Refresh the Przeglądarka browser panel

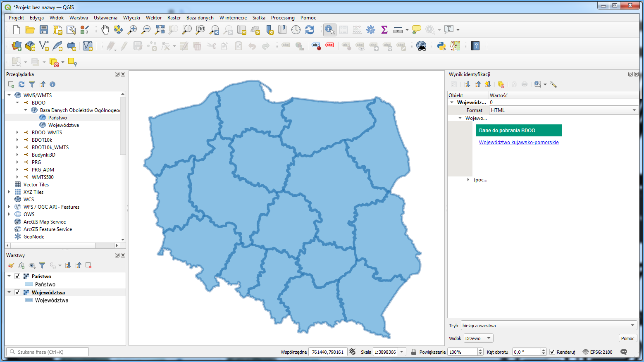point(21,84)
